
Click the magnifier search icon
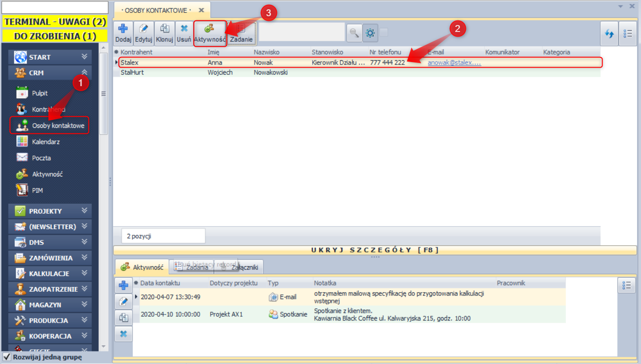pos(354,33)
